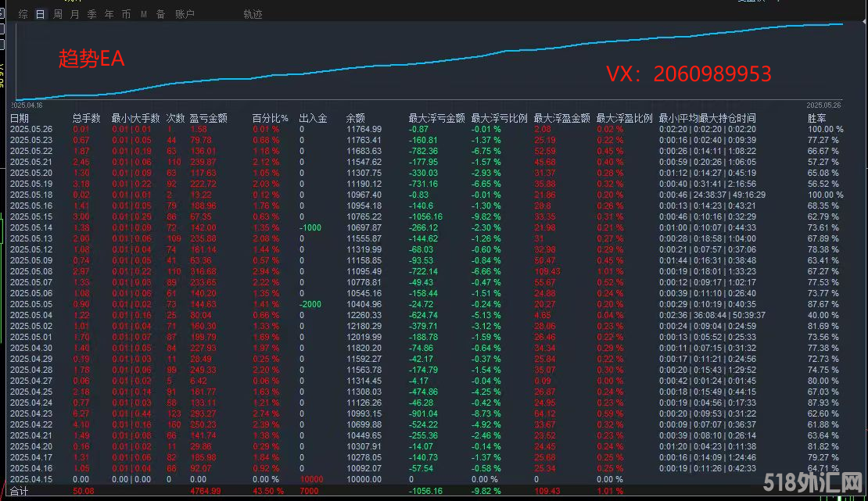Sort by the 胜率 column header
The height and width of the screenshot is (501, 868).
817,119
